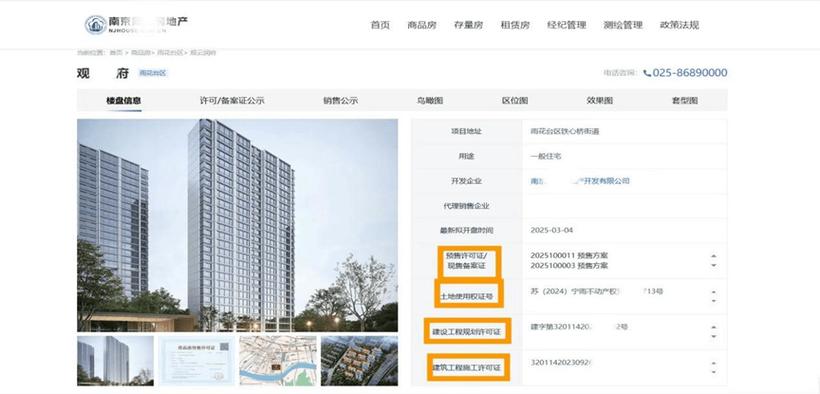Switch to the 销售公示 tab
Viewport: 820px width, 394px height.
point(340,100)
